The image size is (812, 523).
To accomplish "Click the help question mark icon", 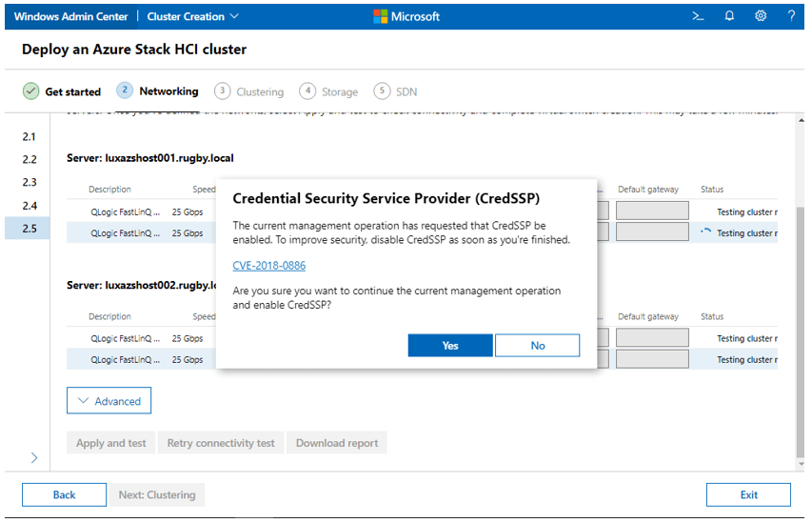I will click(791, 16).
